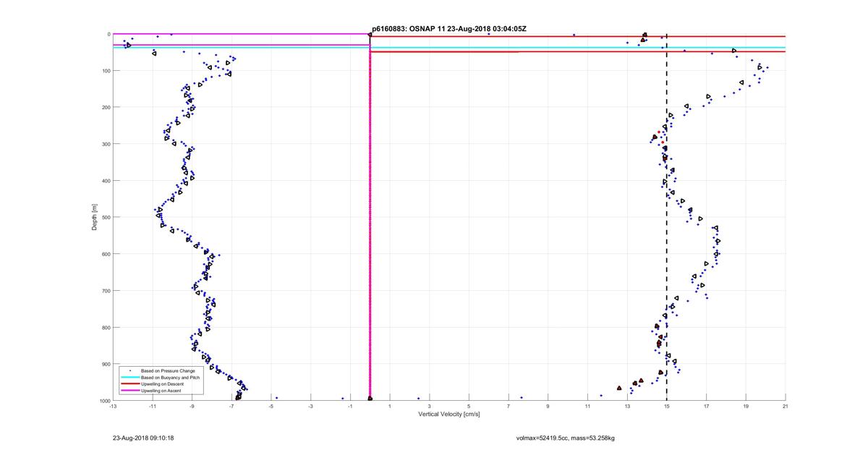This screenshot has height=450, width=868.
Task: Click the footer text 'volmax=52419.5cc, mass=53.258kg'
Action: click(x=565, y=438)
